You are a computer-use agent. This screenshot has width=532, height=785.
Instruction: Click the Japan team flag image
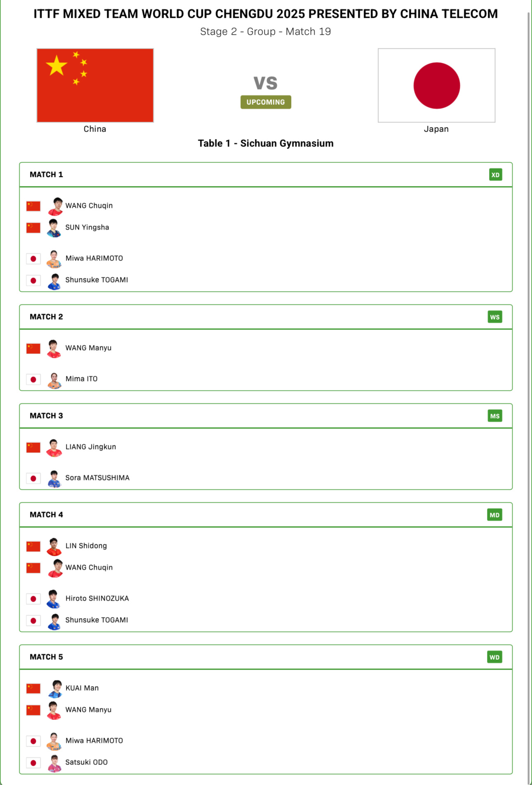click(436, 85)
